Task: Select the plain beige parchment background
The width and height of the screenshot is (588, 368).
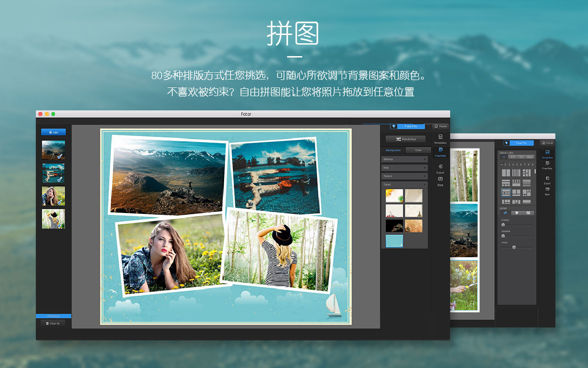Action: (x=413, y=195)
